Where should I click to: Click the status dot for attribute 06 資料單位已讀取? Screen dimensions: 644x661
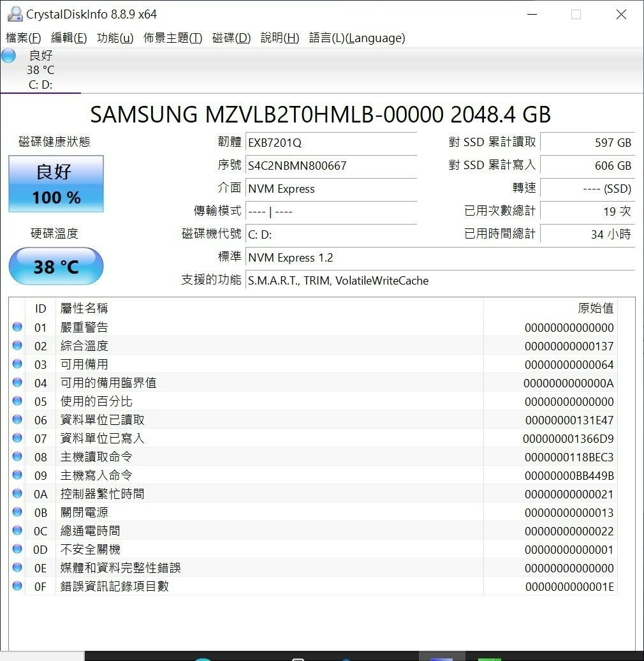point(17,419)
